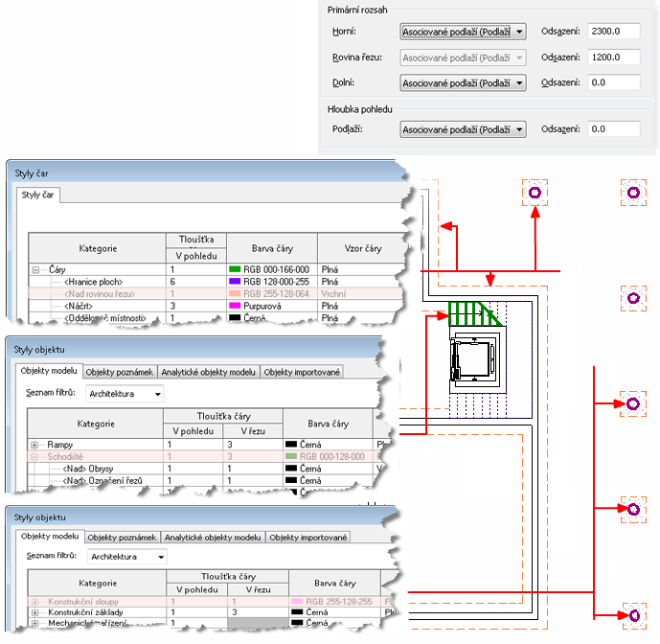The image size is (660, 644).
Task: Open the Horní level dropdown
Action: pyautogui.click(x=463, y=32)
